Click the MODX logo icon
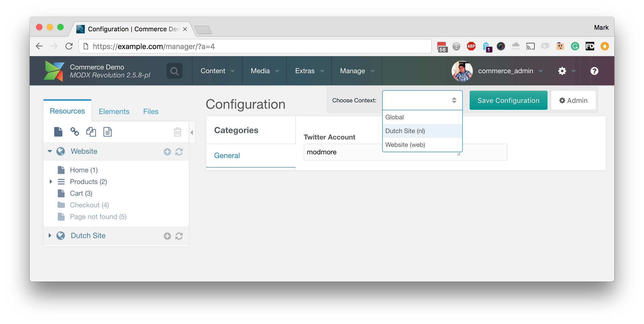This screenshot has width=644, height=324. (x=54, y=71)
